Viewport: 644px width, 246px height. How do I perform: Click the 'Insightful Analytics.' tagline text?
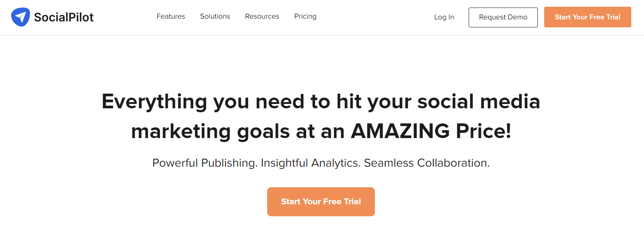(x=311, y=163)
